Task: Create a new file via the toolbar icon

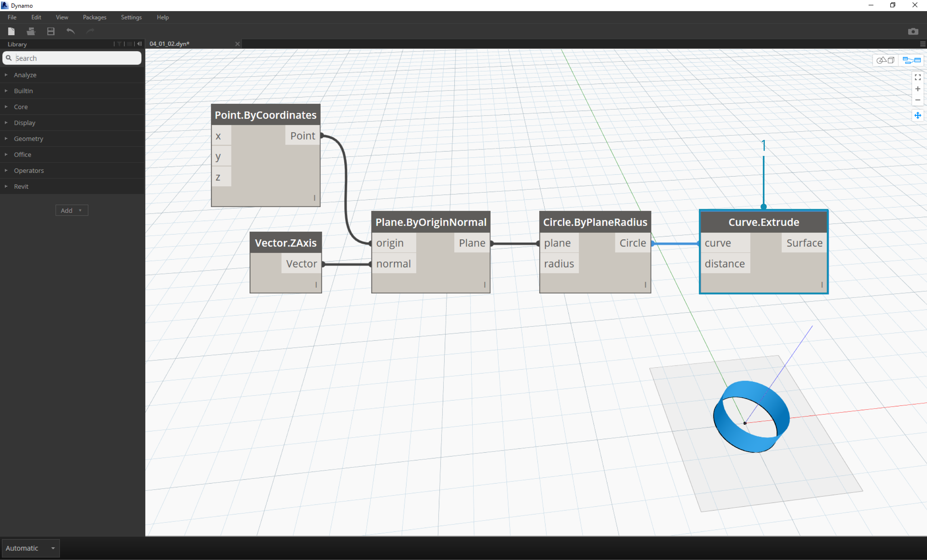Action: (x=11, y=31)
